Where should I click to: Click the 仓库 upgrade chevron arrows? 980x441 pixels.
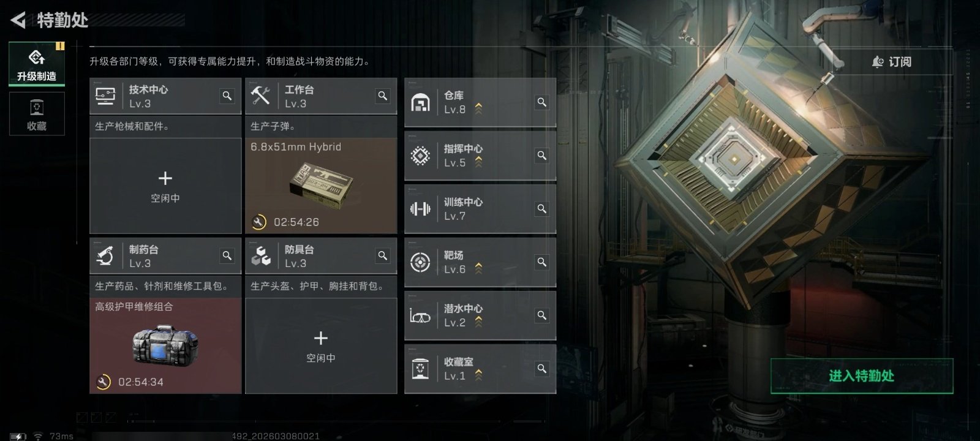478,109
